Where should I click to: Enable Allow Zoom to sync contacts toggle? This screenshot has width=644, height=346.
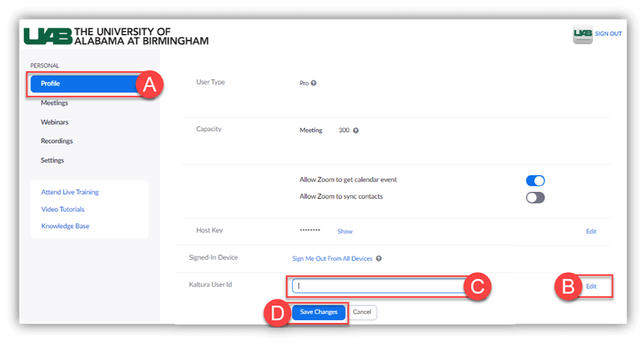coord(535,197)
